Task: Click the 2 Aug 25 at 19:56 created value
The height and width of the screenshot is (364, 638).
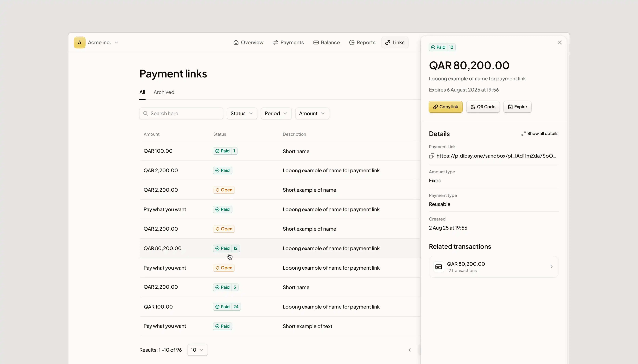Action: coord(448,228)
